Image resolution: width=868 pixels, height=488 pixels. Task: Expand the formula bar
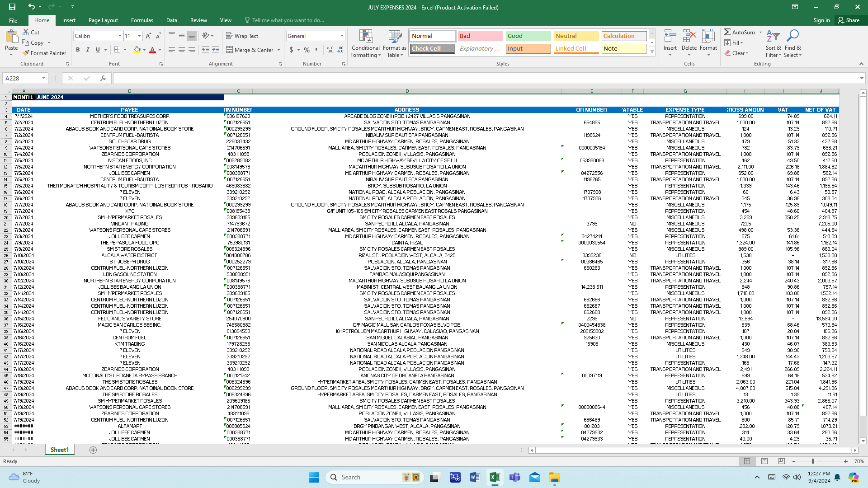coord(861,78)
